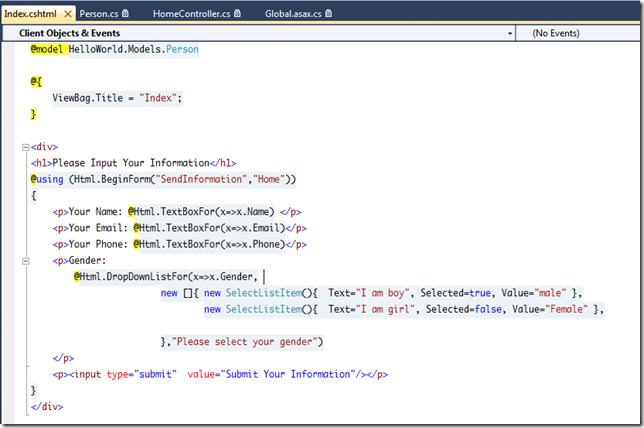
Task: Open the (No Events) dropdown
Action: 578,33
